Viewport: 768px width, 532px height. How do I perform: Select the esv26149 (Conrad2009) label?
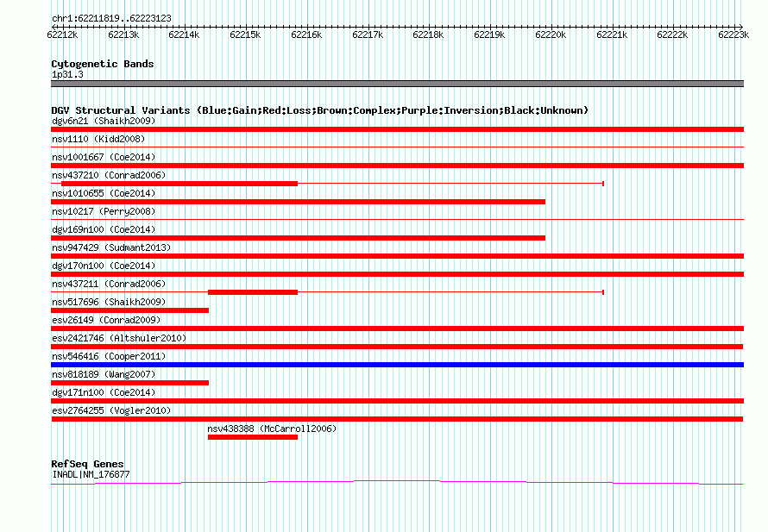click(106, 320)
